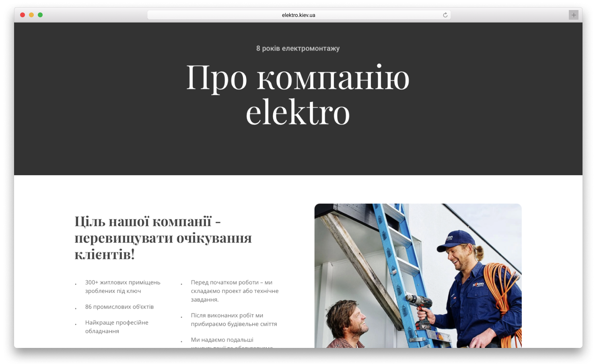Click the 'Перед початком роботи' list item
Image resolution: width=599 pixels, height=364 pixels.
(235, 291)
